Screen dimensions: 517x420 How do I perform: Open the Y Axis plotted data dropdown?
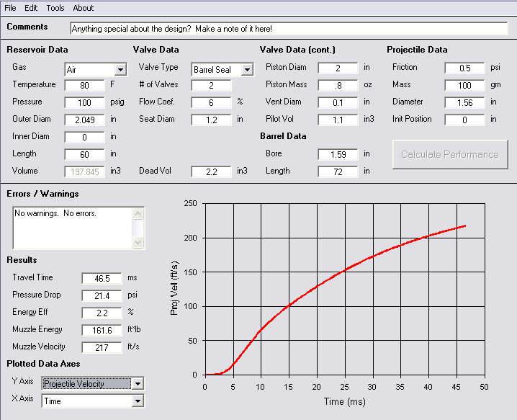(138, 384)
